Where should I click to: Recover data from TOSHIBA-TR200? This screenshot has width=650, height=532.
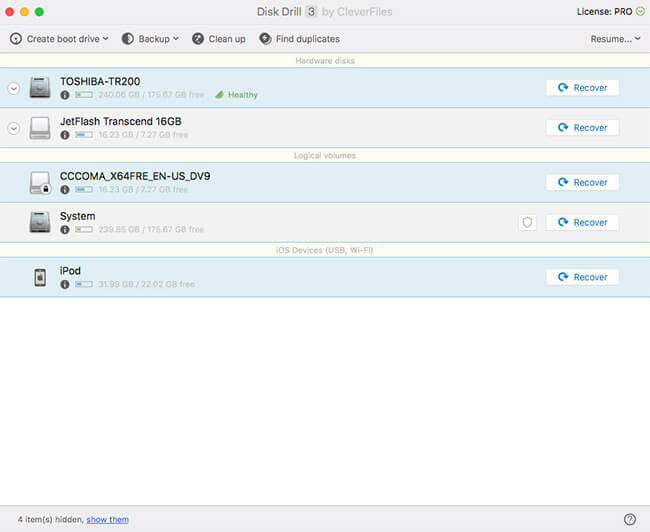[582, 88]
